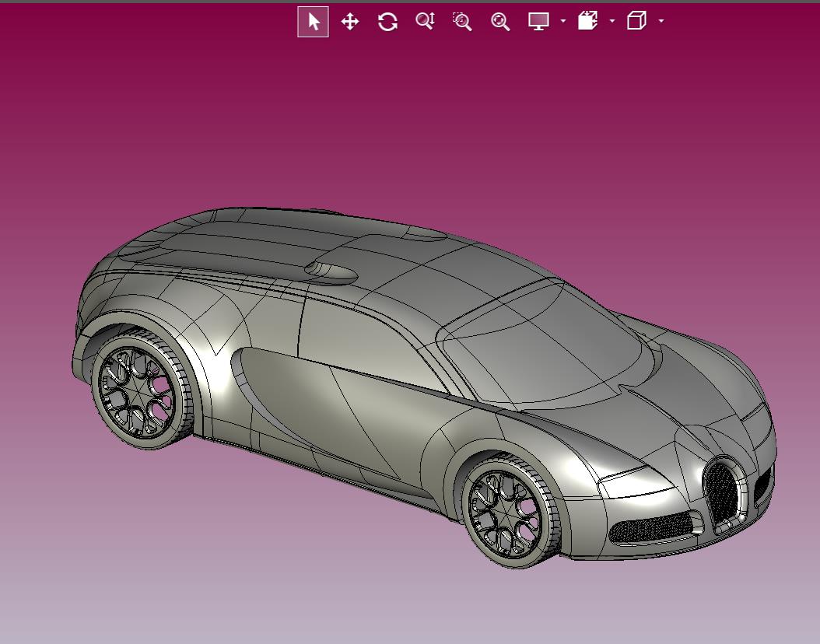Click the wireframe cube view icon

click(636, 21)
